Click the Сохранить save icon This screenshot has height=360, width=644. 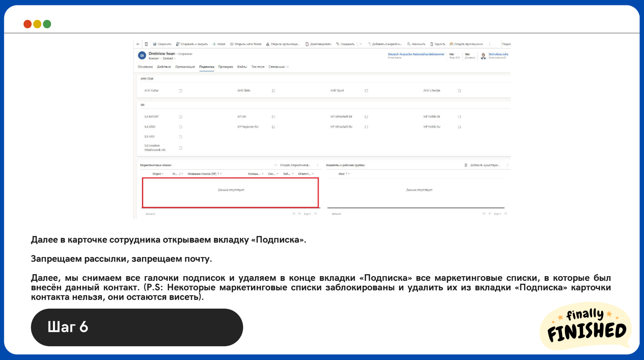click(x=155, y=44)
